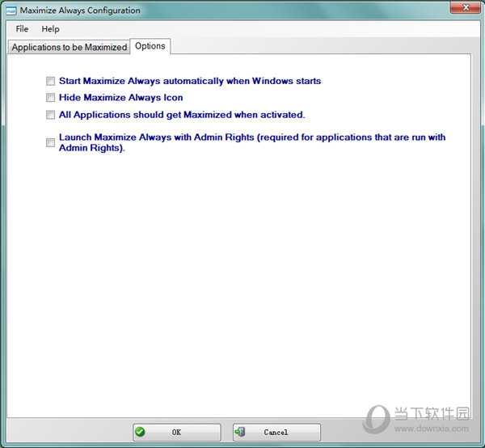Click the 'Start Maximize Always automatically' label text
The height and width of the screenshot is (448, 485).
pos(190,81)
